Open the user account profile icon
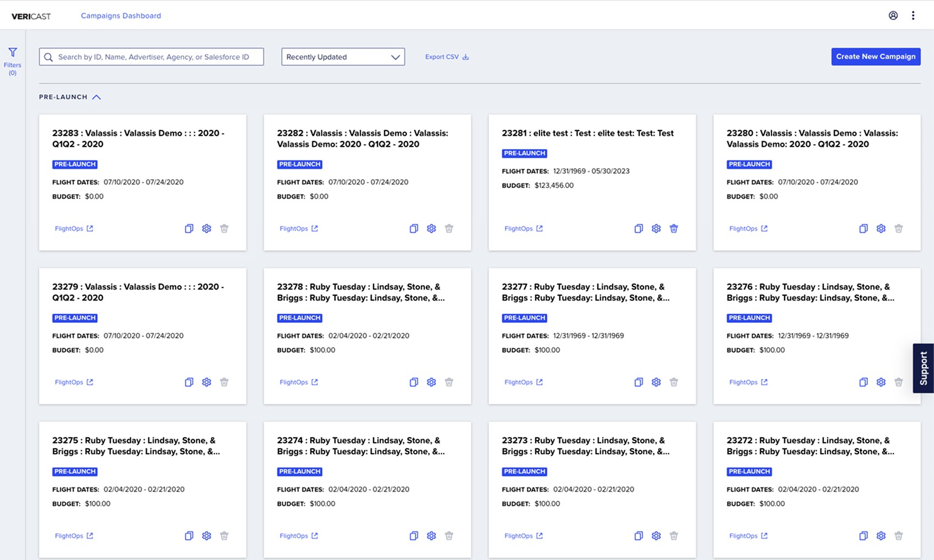934x560 pixels. coord(893,15)
